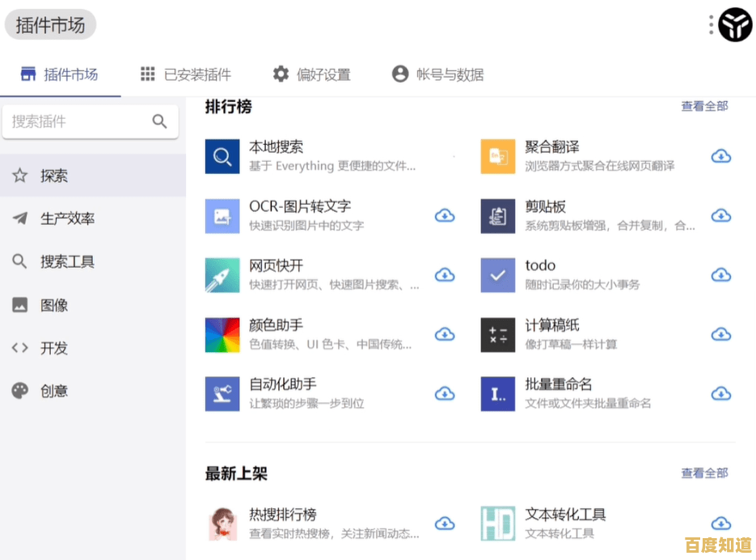This screenshot has width=756, height=560.
Task: Open the 偏好设置 tab
Action: (x=313, y=73)
